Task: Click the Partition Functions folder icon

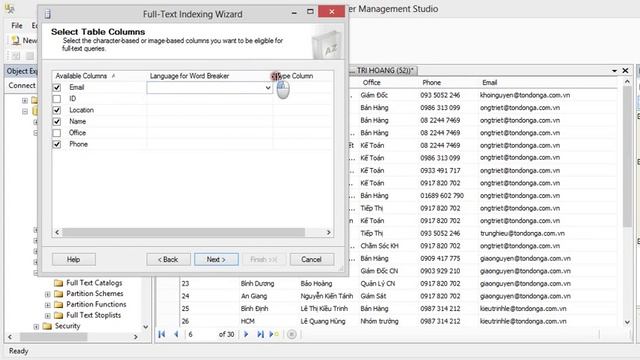Action: (x=59, y=304)
